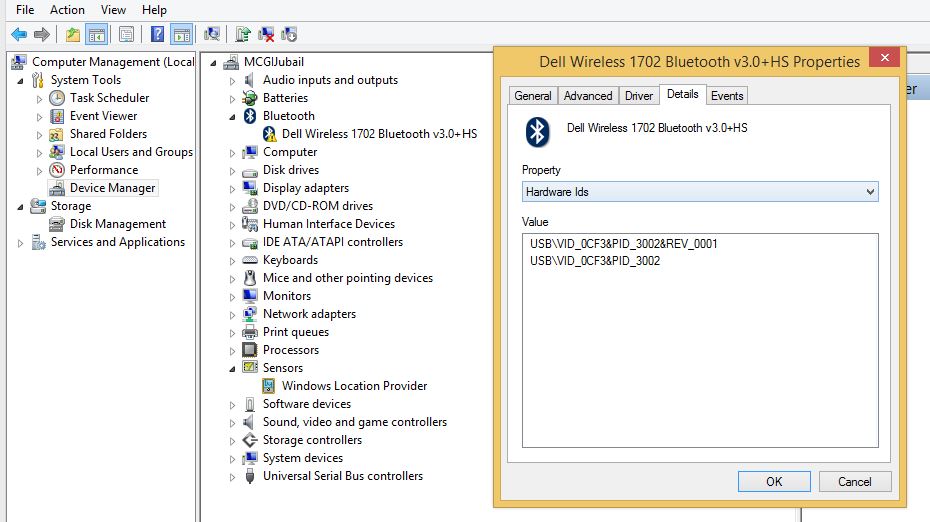Expand the Network adapters arrow
The height and width of the screenshot is (522, 930).
(x=232, y=314)
